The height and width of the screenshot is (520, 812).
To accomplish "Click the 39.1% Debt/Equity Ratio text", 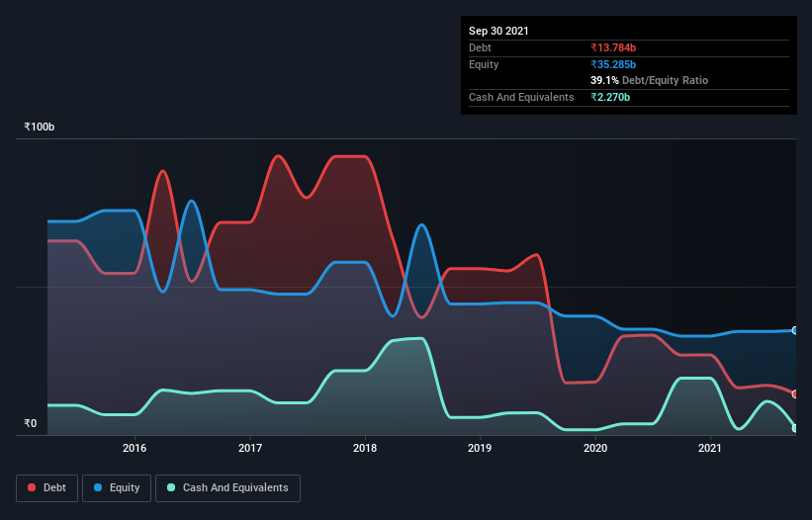I will pos(650,81).
